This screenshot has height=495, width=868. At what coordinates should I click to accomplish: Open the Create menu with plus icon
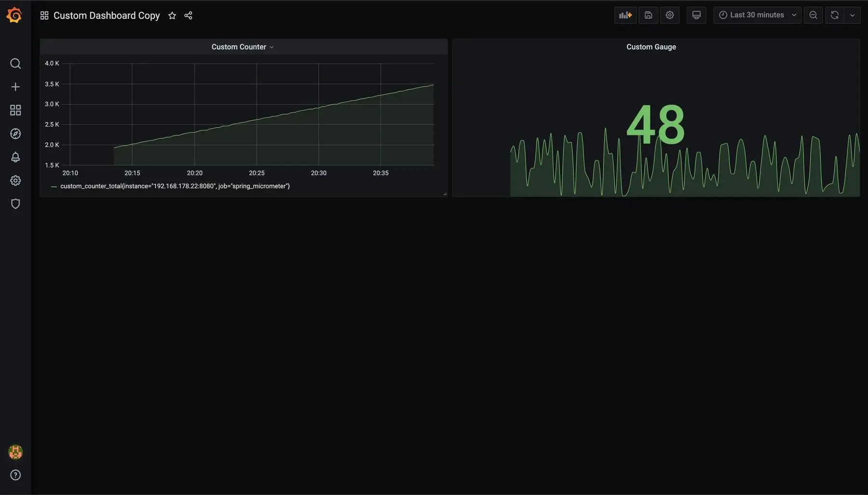[15, 86]
